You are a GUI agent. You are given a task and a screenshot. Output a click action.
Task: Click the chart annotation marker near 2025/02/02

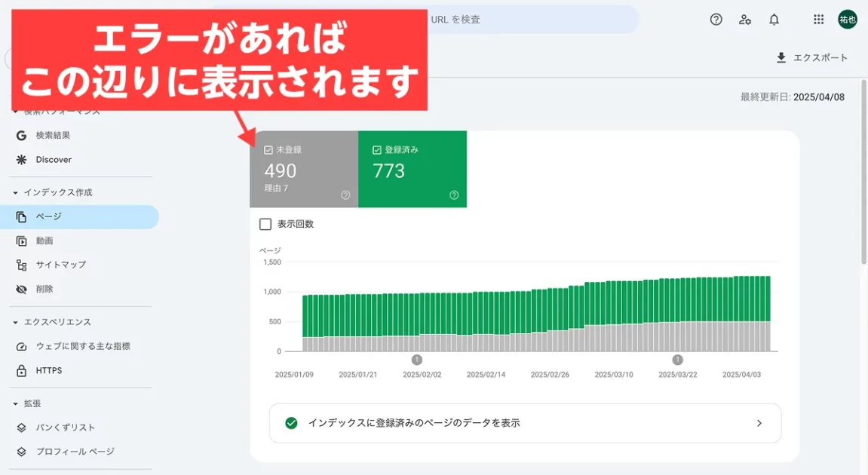point(417,360)
